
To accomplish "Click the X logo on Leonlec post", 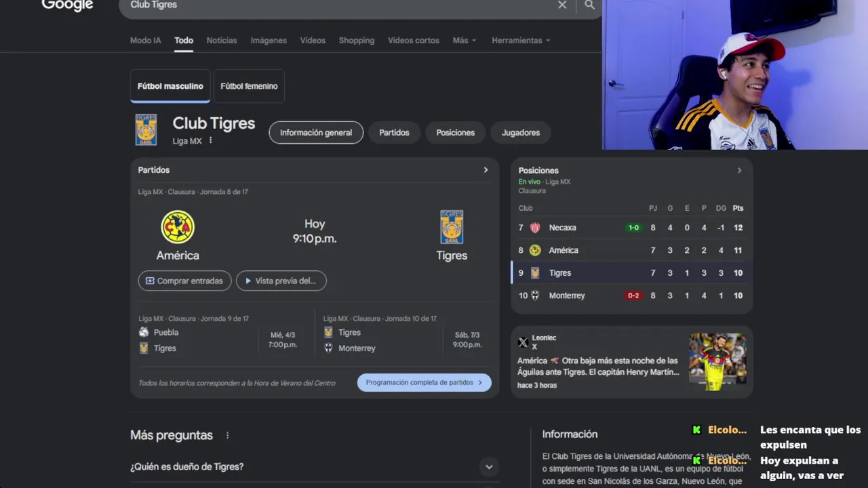I will coord(523,342).
